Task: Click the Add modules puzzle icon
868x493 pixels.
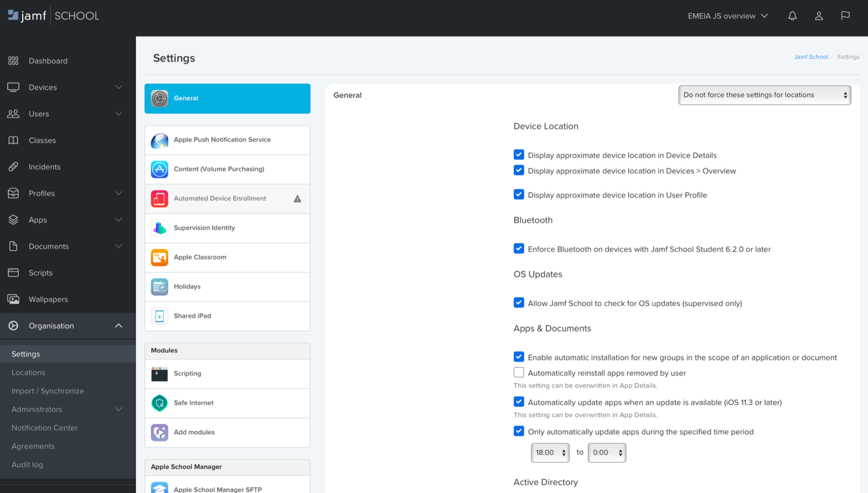Action: click(160, 432)
